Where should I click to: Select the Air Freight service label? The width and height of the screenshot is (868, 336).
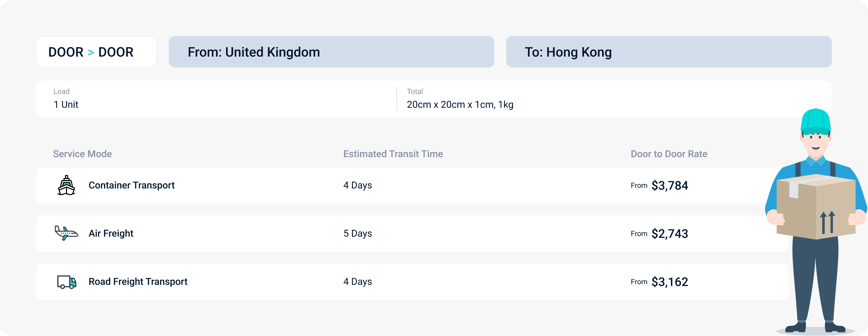[x=111, y=233]
